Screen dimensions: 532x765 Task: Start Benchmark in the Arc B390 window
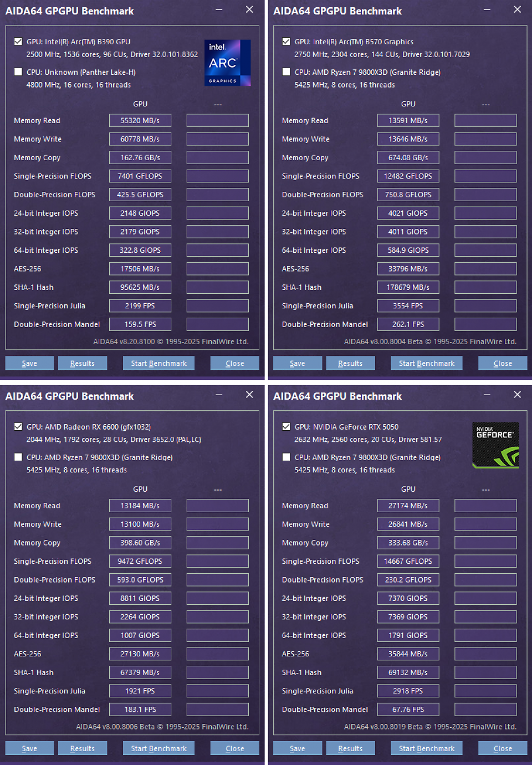pos(158,363)
